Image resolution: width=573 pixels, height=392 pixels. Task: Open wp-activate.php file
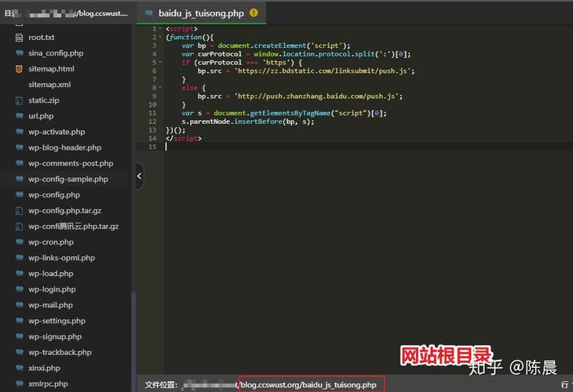point(57,132)
